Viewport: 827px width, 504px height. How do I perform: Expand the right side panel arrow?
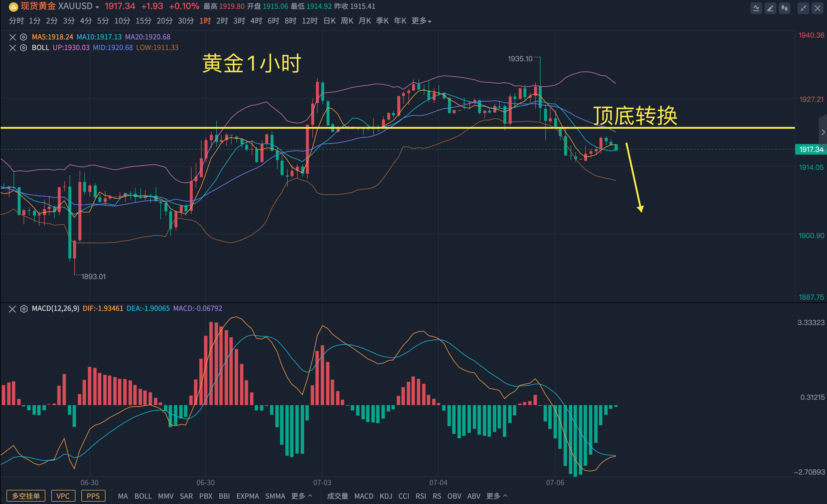[x=823, y=132]
